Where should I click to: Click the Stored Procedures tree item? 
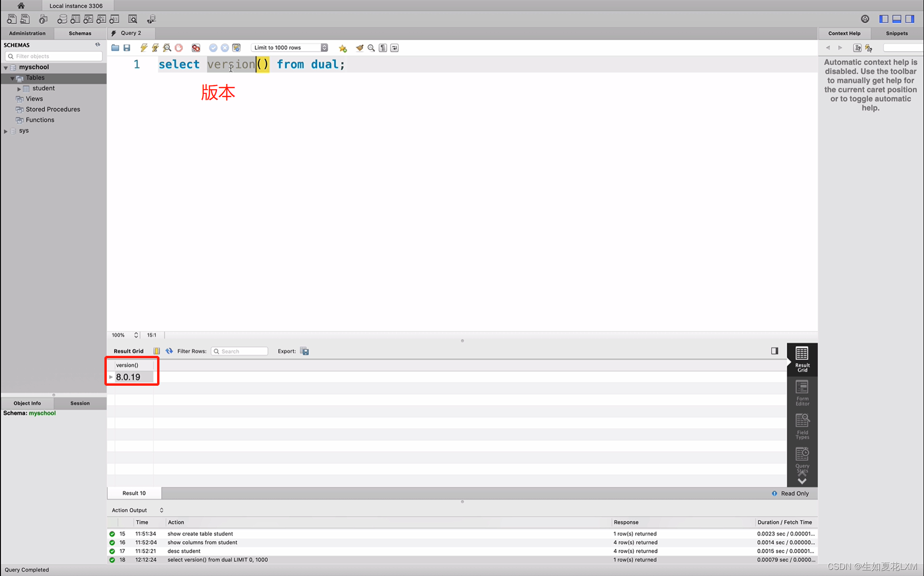coord(53,109)
